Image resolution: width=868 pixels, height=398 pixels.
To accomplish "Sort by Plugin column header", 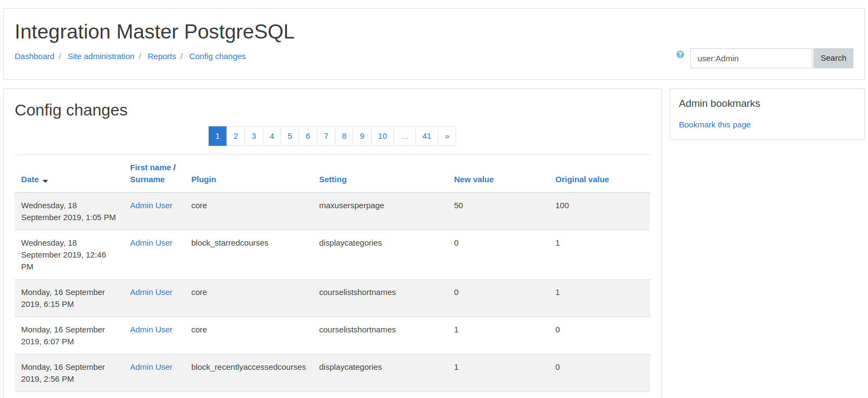I will point(204,179).
